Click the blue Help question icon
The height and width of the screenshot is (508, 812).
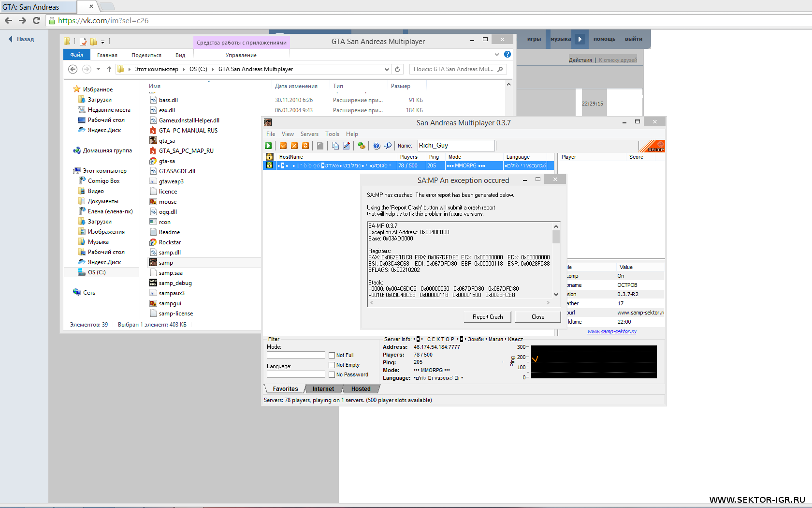[377, 146]
